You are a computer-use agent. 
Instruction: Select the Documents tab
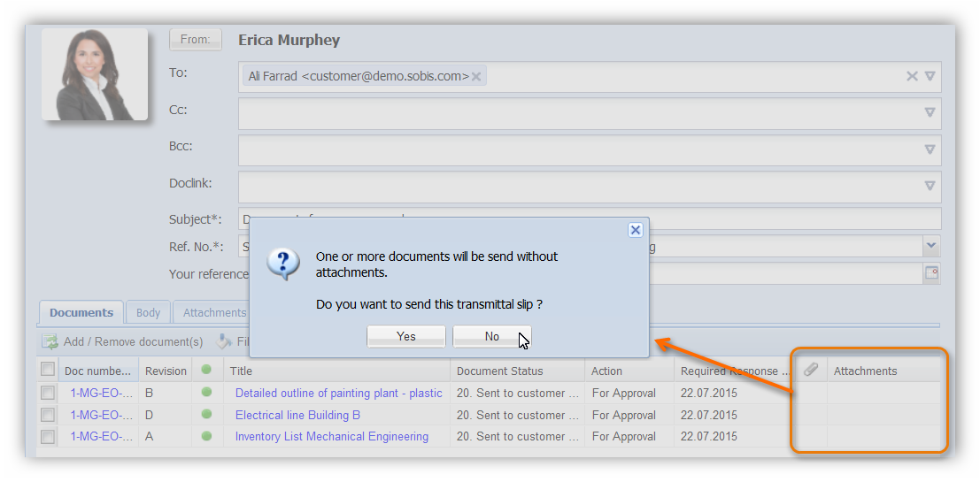(81, 312)
